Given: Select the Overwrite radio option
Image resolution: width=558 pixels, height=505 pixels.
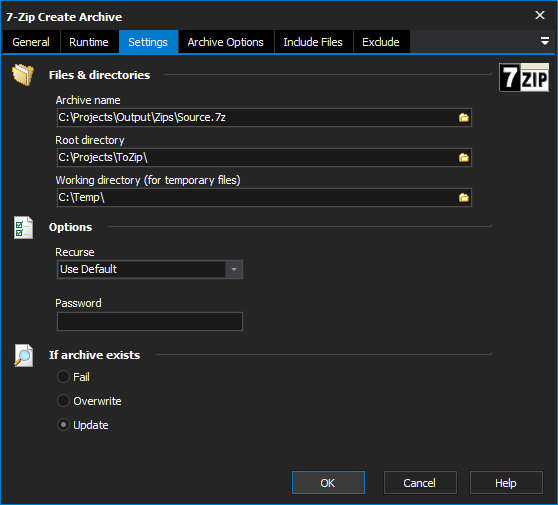Looking at the screenshot, I should pos(89,401).
